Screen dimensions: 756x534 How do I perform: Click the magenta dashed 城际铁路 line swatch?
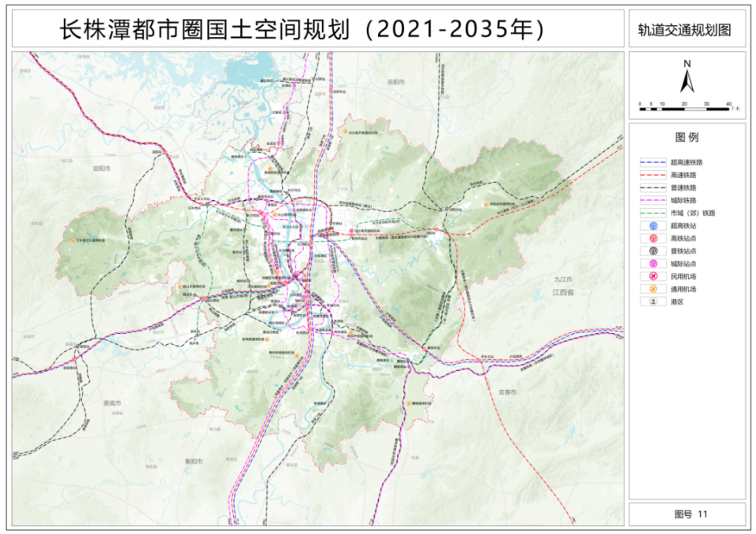(x=653, y=200)
